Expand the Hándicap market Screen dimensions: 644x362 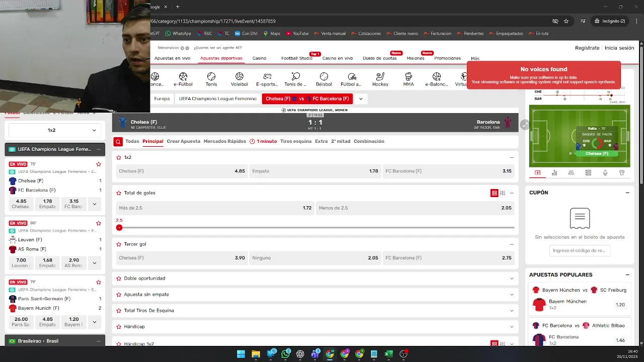point(512,327)
